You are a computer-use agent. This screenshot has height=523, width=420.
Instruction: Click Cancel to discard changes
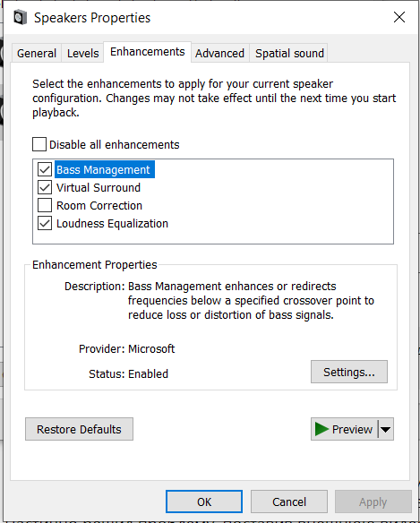[289, 502]
